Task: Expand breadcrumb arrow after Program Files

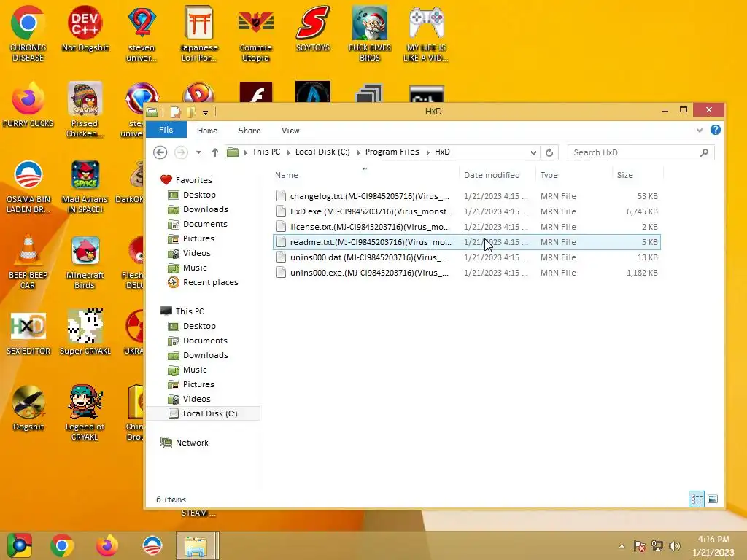Action: click(x=427, y=152)
